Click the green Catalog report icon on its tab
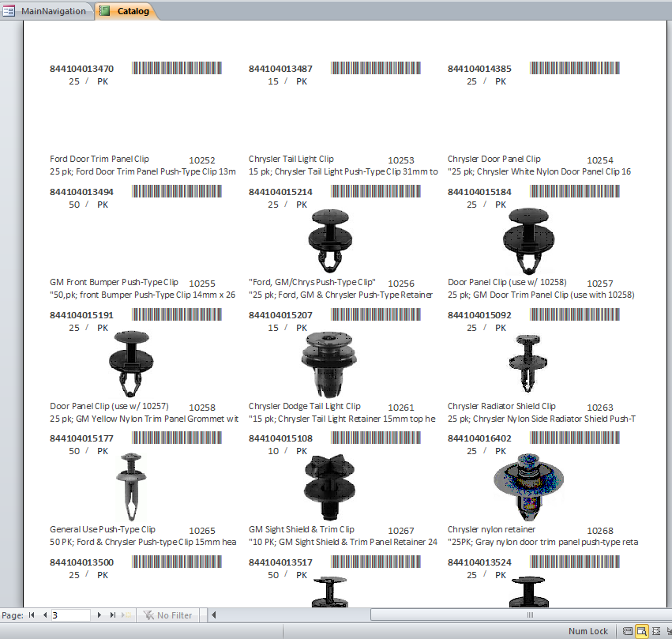This screenshot has height=639, width=672. click(x=104, y=11)
